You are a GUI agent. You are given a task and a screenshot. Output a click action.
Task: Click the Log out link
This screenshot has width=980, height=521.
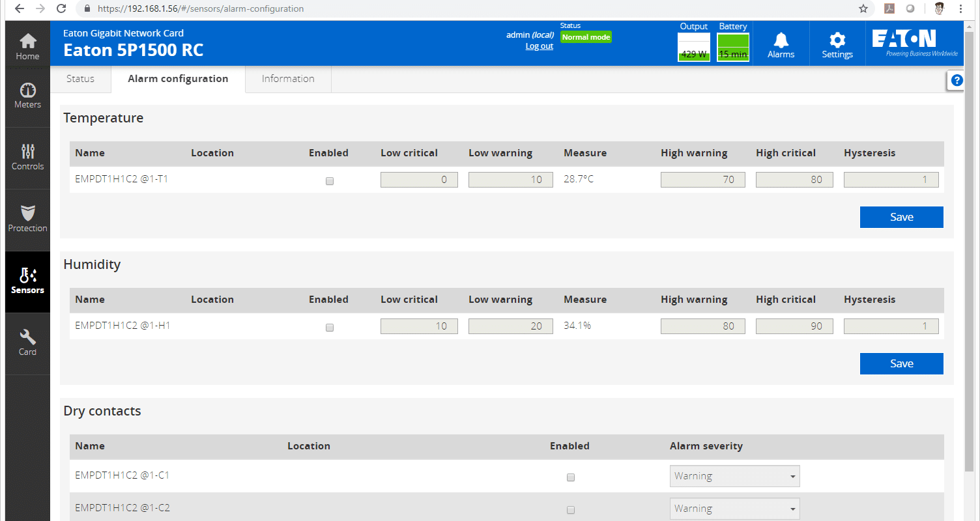(x=540, y=46)
